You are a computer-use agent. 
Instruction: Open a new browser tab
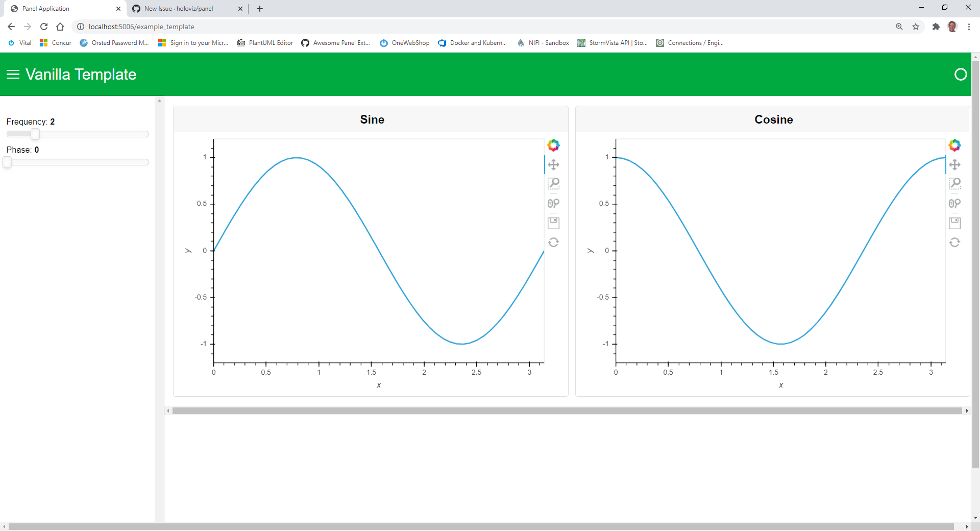point(260,9)
